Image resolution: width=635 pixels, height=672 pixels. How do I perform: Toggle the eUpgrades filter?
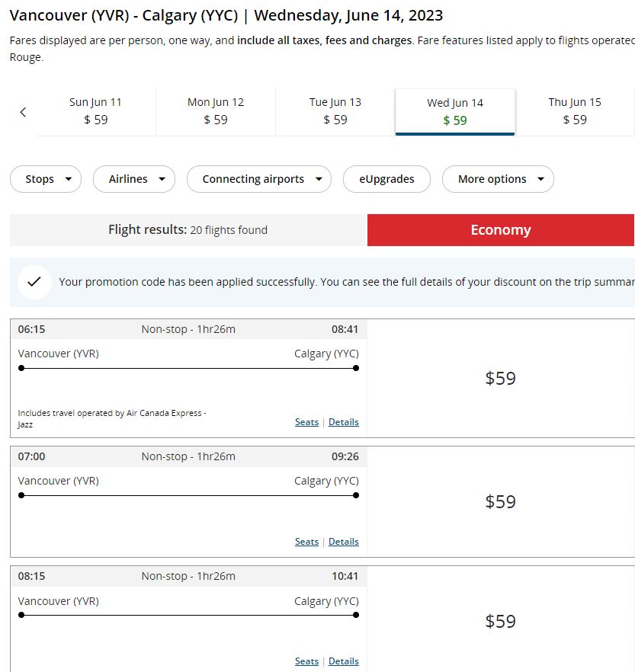click(386, 179)
